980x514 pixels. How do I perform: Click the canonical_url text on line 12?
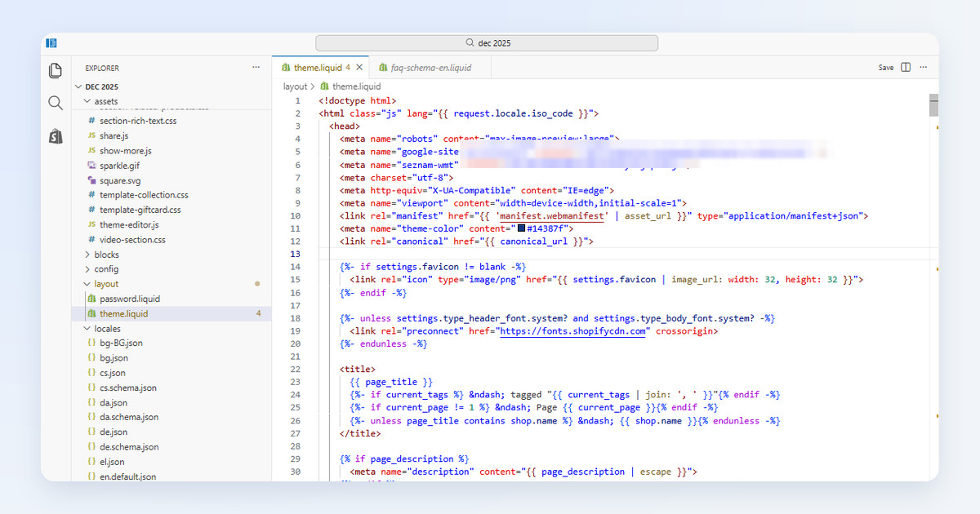pyautogui.click(x=536, y=241)
